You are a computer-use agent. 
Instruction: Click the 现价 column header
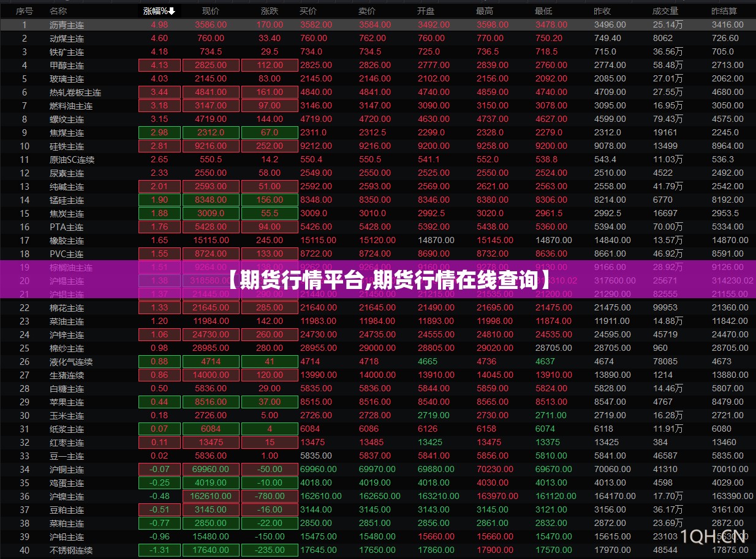(x=211, y=11)
